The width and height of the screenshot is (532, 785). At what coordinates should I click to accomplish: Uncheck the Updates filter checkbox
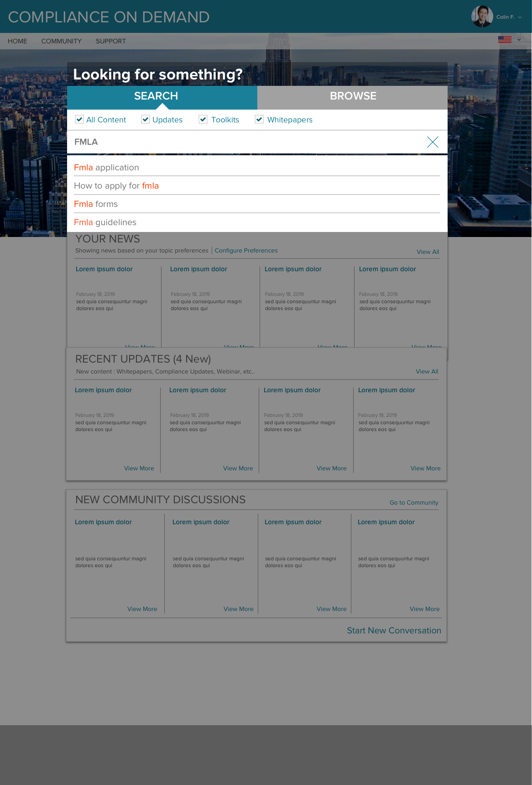coord(146,119)
